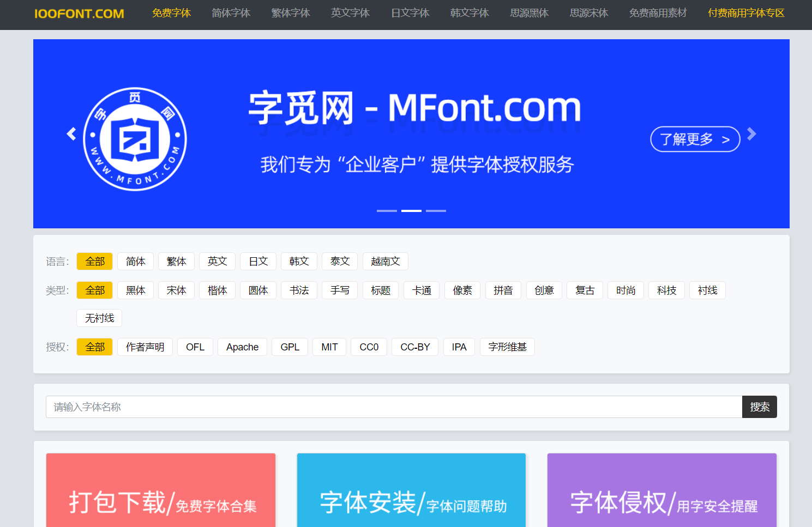Click the font name search input field
Viewport: 812px width, 527px height.
(x=394, y=407)
